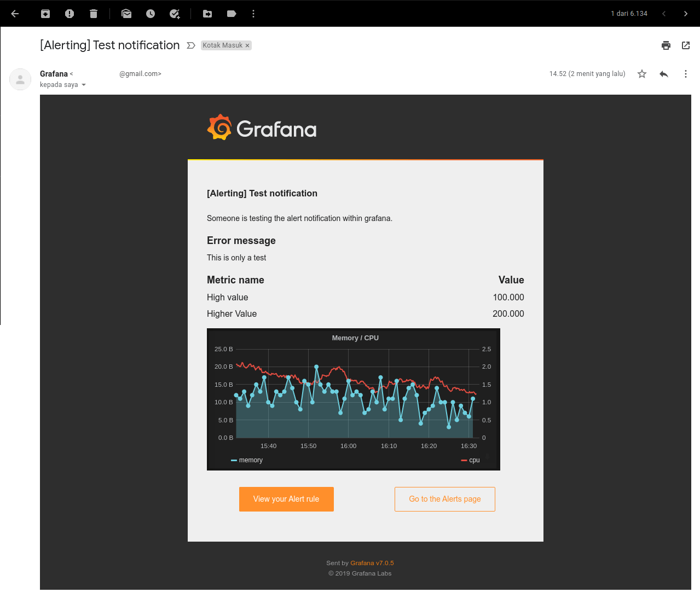
Task: Click 'Go to the Alerts page' button
Action: 445,499
